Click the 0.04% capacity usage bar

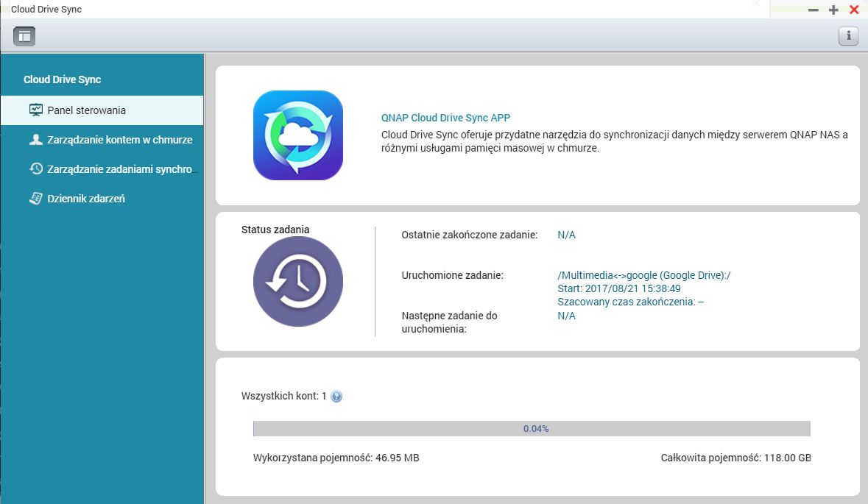532,428
